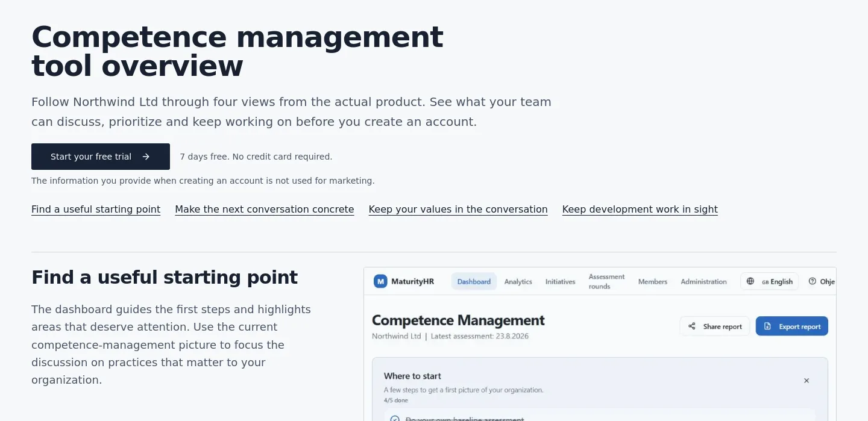Close the Where to start panel
This screenshot has height=421, width=868.
tap(807, 381)
